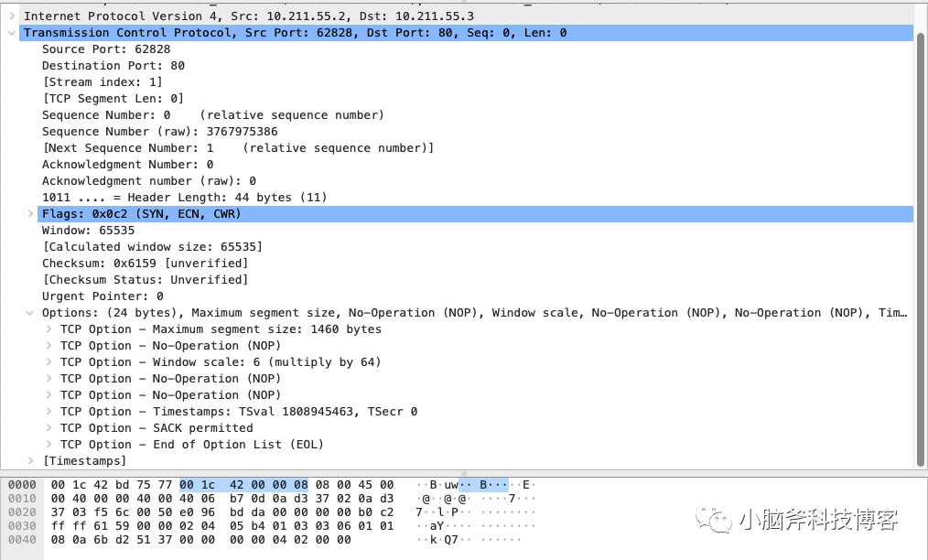
Task: Collapse the Transmission Control Protocol section
Action: [12, 33]
